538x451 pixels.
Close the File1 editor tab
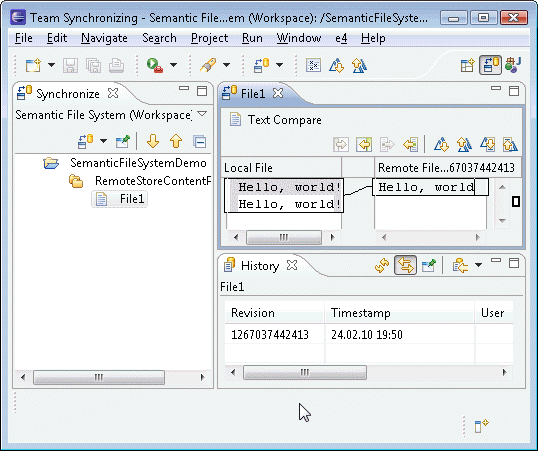click(278, 93)
